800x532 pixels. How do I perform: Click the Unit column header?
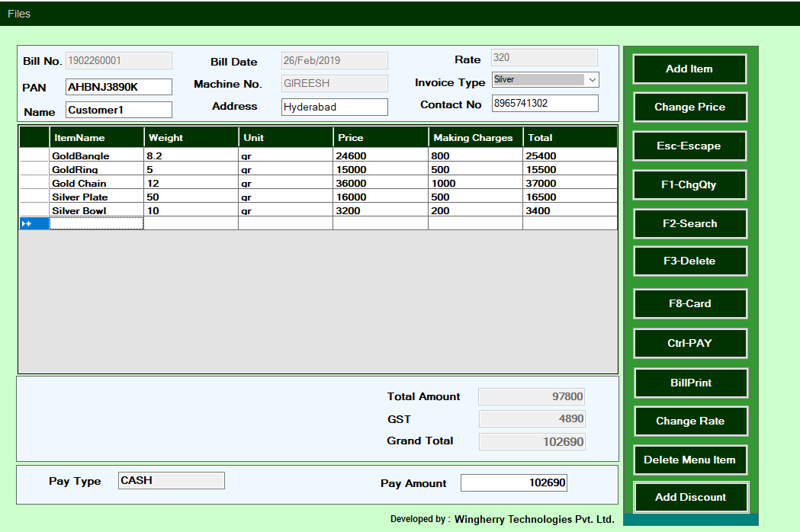coord(285,138)
